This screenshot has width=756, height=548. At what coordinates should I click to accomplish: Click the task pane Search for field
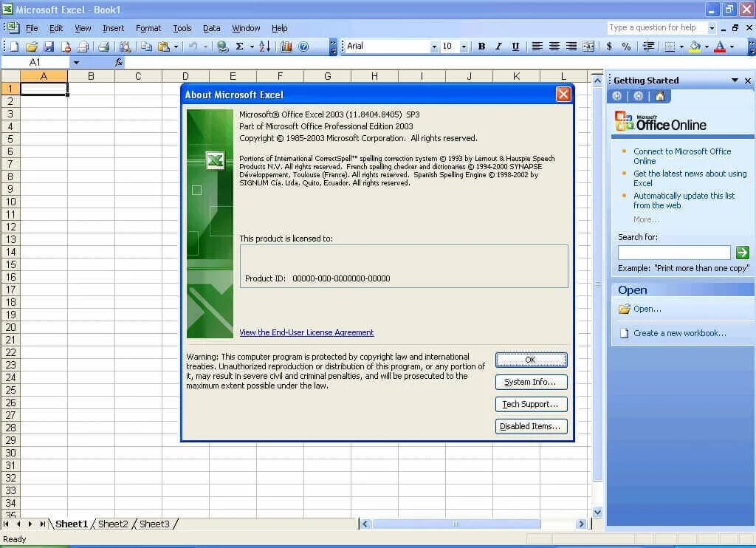674,253
